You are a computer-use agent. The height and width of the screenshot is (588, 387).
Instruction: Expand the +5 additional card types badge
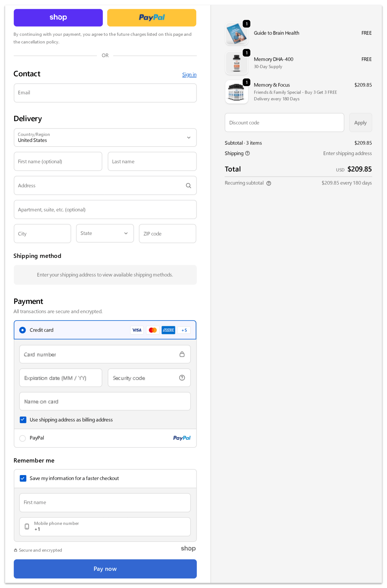tap(184, 330)
